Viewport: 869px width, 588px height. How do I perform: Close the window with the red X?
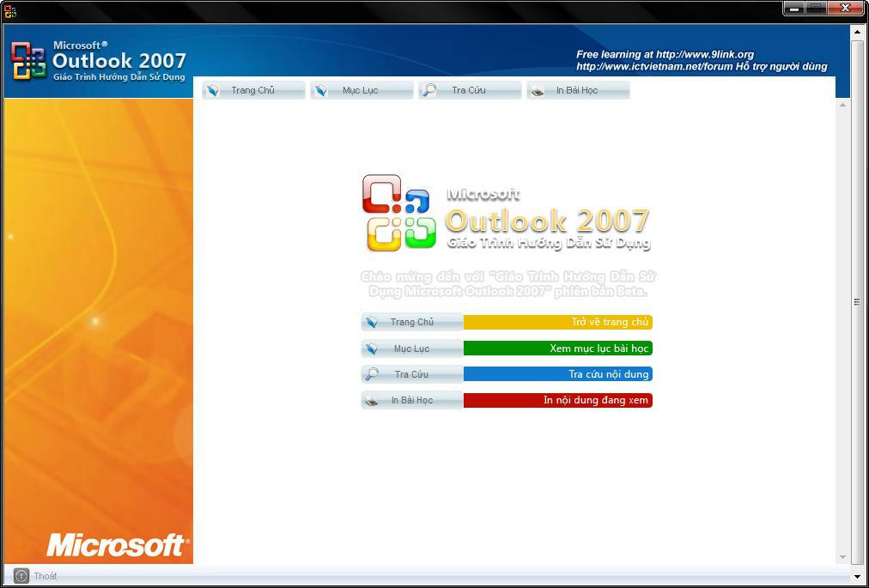[x=846, y=8]
